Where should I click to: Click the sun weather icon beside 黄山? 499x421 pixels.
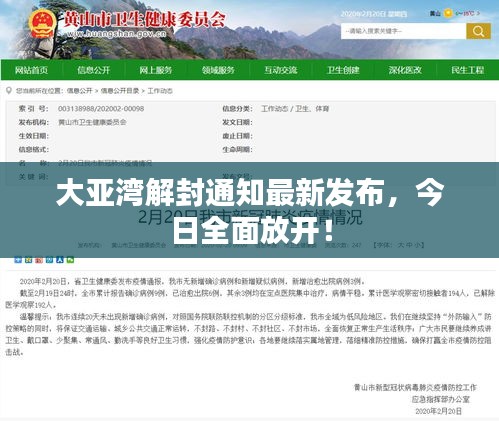tap(448, 13)
